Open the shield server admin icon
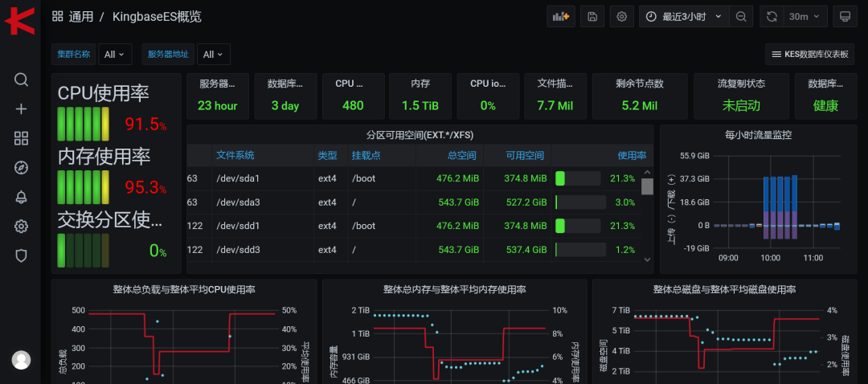The width and height of the screenshot is (868, 384). coord(21,255)
